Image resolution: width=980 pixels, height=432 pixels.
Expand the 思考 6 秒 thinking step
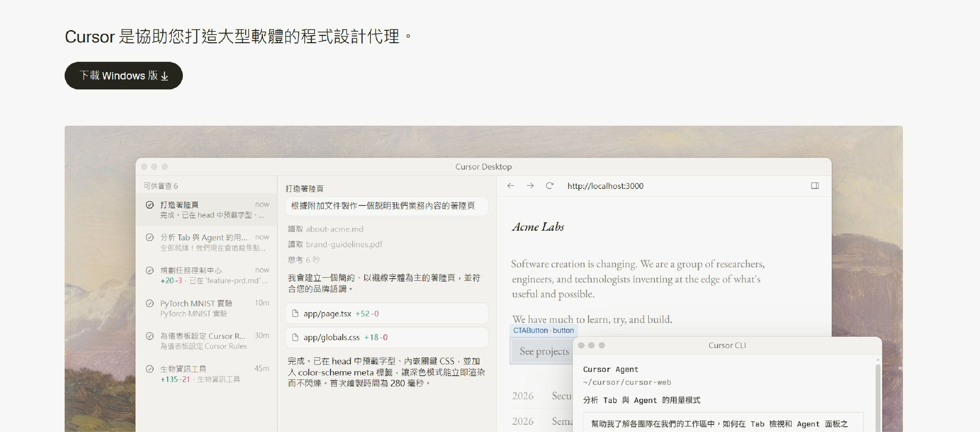tap(304, 260)
